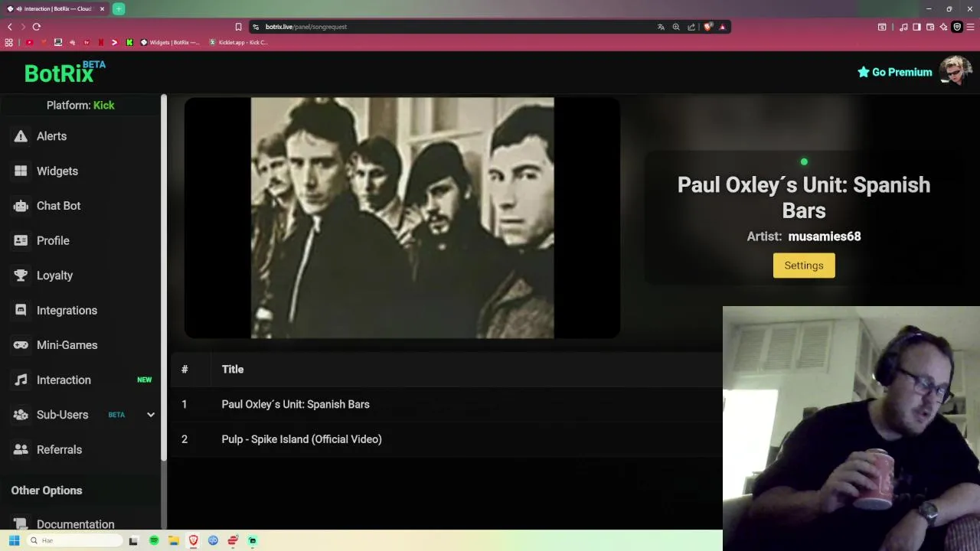This screenshot has width=980, height=551.
Task: Open the Widgets grid icon in sidebar
Action: (21, 171)
